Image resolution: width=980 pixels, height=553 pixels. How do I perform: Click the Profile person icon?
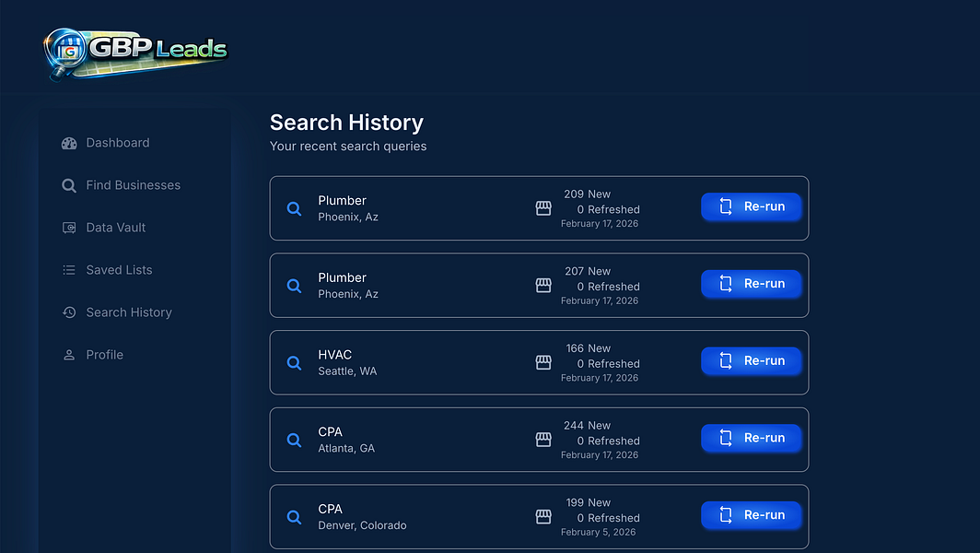[69, 355]
